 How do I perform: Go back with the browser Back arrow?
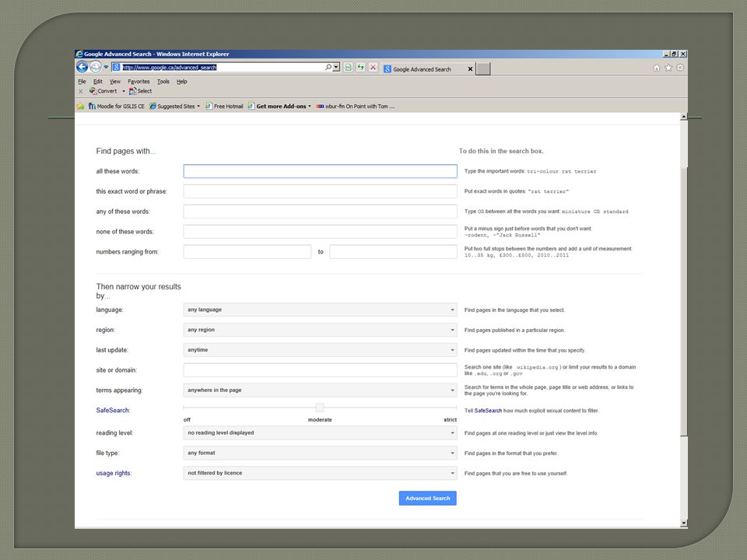coord(82,67)
